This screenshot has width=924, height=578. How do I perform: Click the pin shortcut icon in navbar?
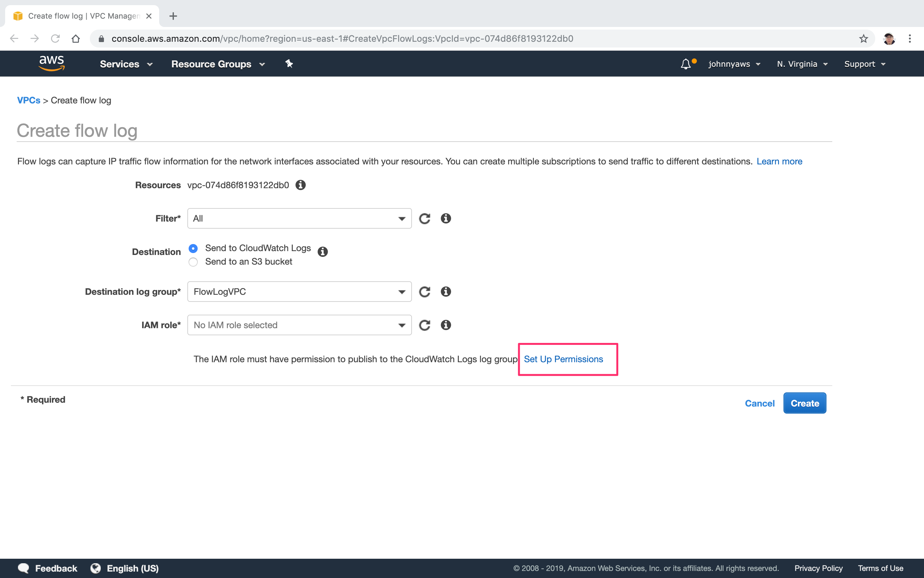[289, 64]
